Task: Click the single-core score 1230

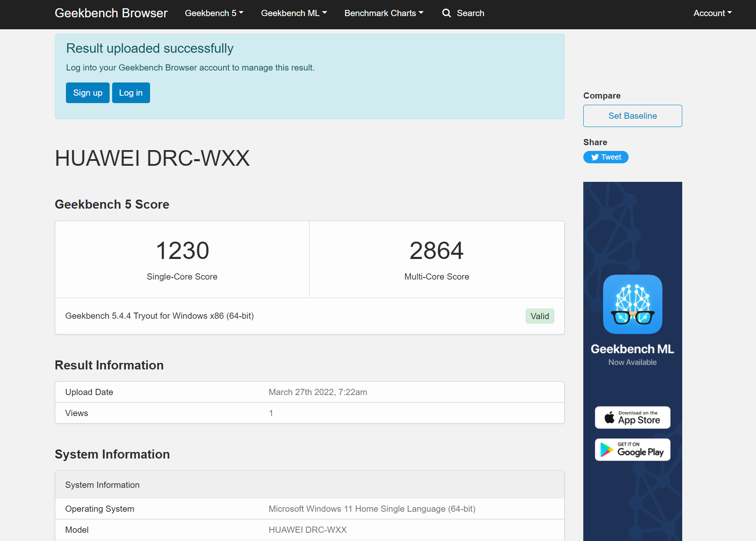Action: click(x=182, y=250)
